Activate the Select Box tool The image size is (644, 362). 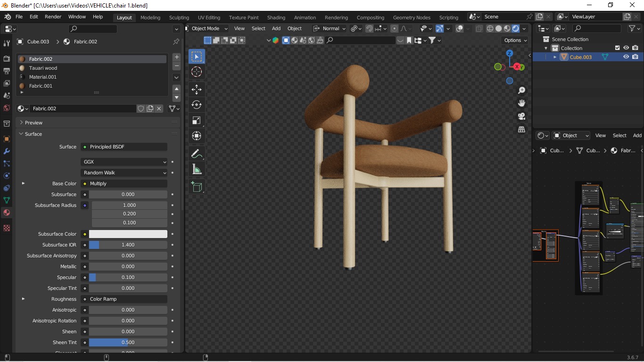pyautogui.click(x=197, y=57)
